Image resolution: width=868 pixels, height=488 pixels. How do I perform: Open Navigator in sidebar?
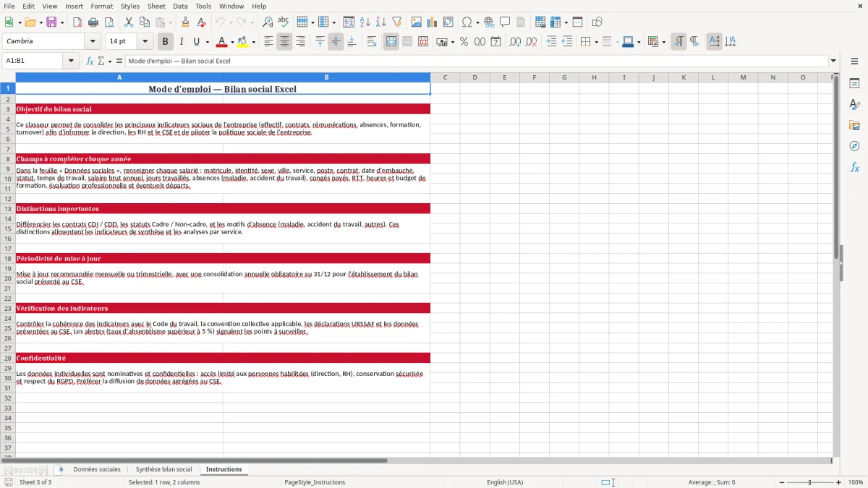pos(854,146)
